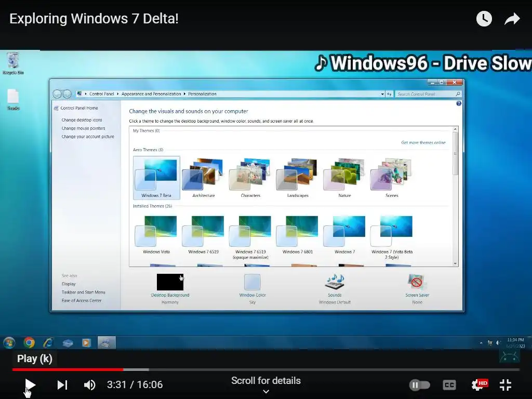Go back in Control Panel window
The image size is (532, 399).
[57, 94]
